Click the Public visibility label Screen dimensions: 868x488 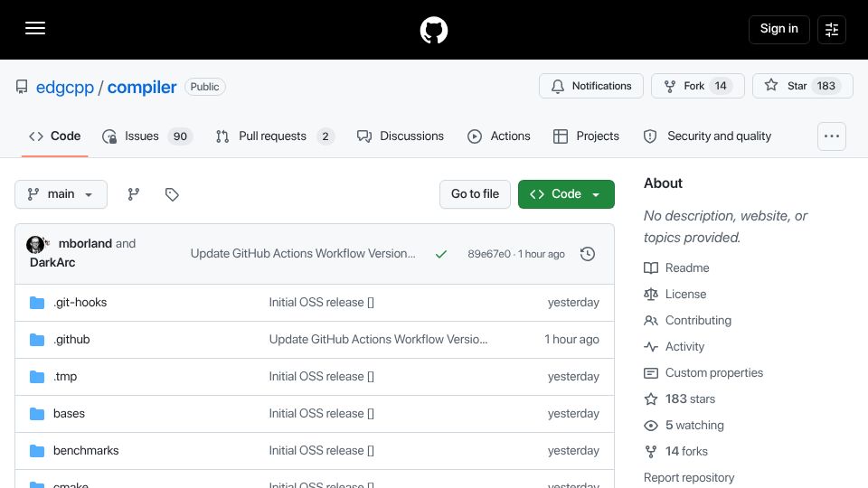point(205,87)
